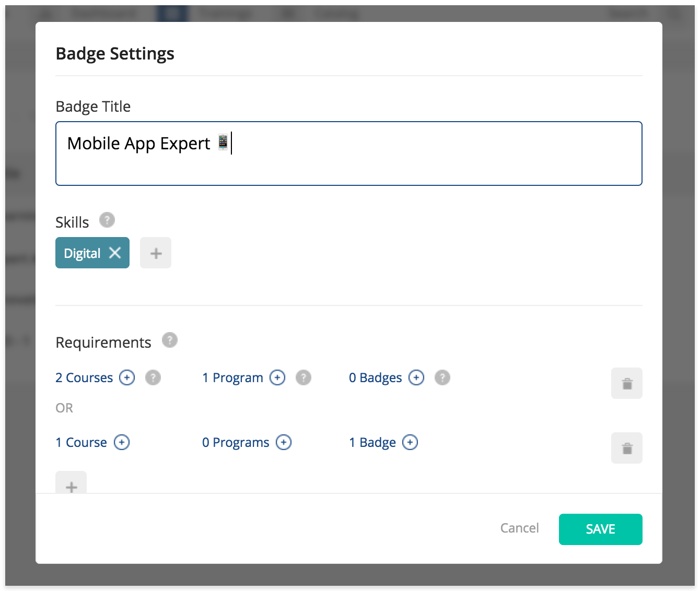The image size is (700, 591).
Task: Show help for 0 Badges requirement
Action: click(x=442, y=377)
